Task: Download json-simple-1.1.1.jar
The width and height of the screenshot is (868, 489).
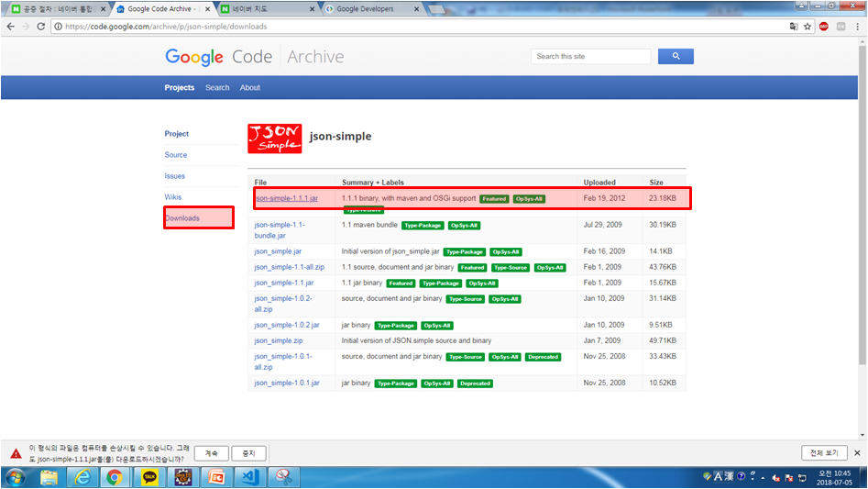Action: [287, 197]
